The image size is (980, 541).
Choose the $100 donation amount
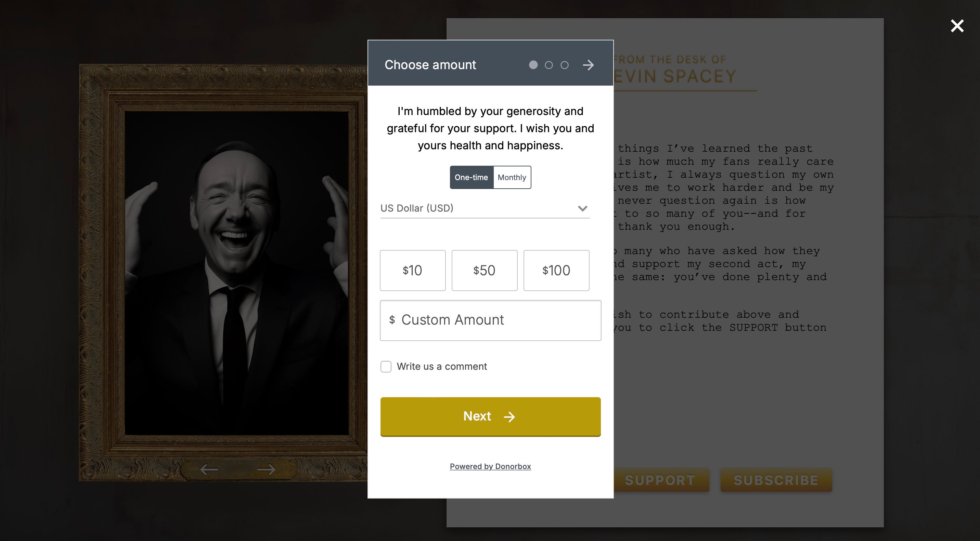[556, 270]
